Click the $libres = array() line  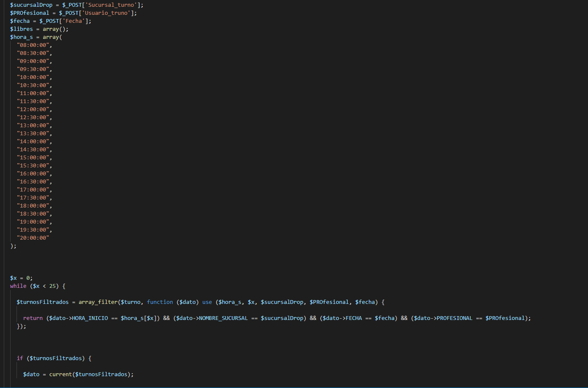pos(39,29)
